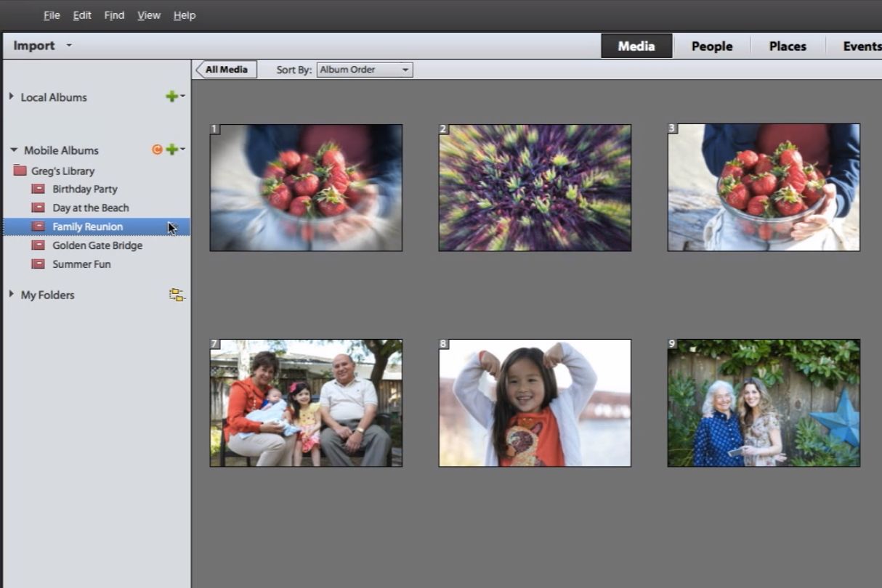Open the purple flower photo thumbnail
This screenshot has width=882, height=588.
pos(535,187)
